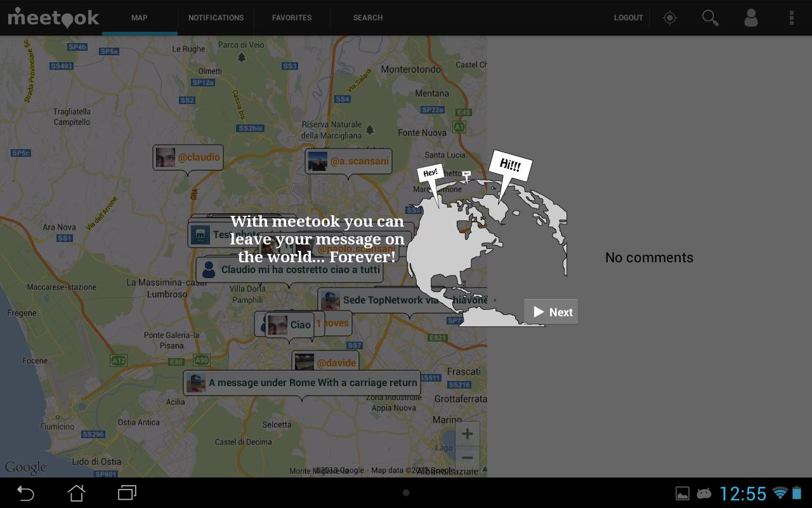Viewport: 812px width, 508px height.
Task: Click the meetook logo
Action: [x=53, y=18]
